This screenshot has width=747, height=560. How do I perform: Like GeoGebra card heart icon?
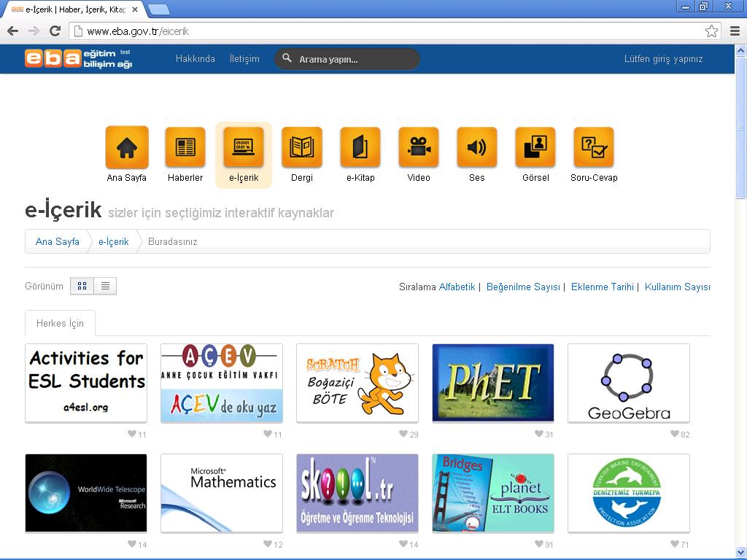tap(675, 434)
